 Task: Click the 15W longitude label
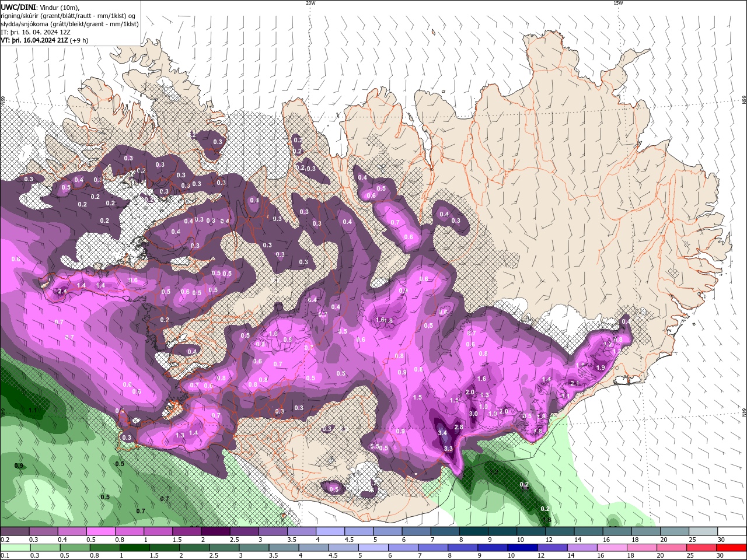(618, 3)
